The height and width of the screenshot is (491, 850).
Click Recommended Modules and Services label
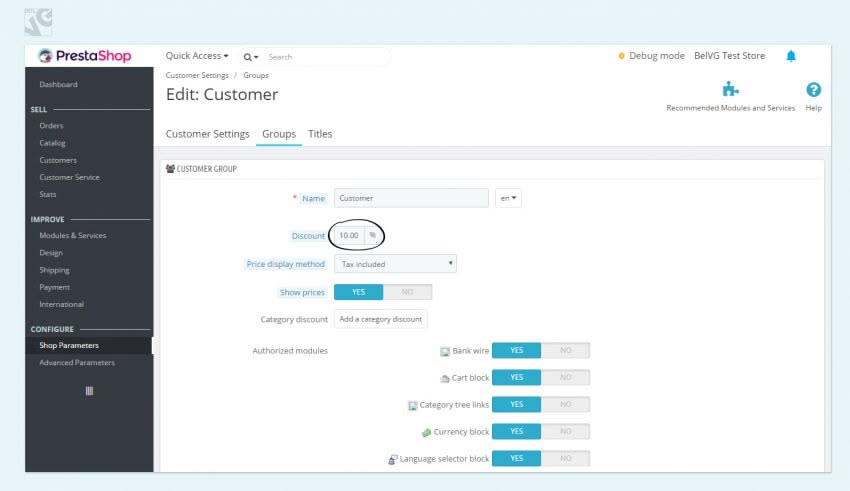click(x=730, y=108)
